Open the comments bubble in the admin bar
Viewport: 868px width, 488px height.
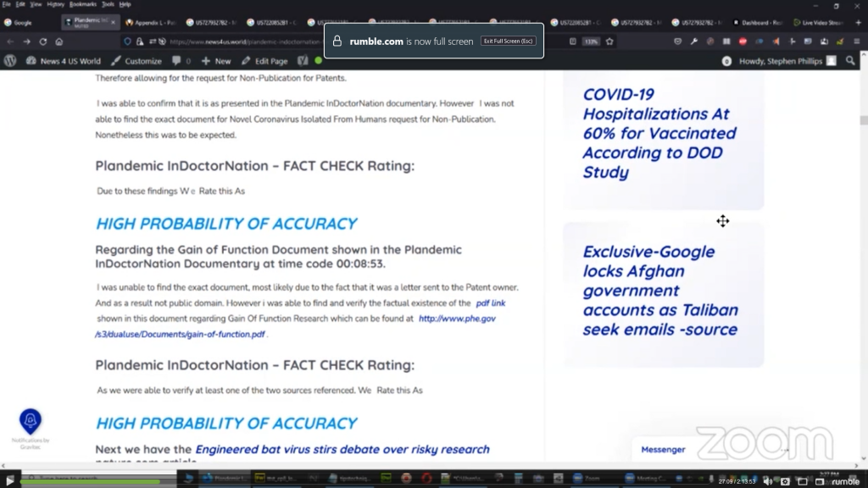[x=181, y=61]
